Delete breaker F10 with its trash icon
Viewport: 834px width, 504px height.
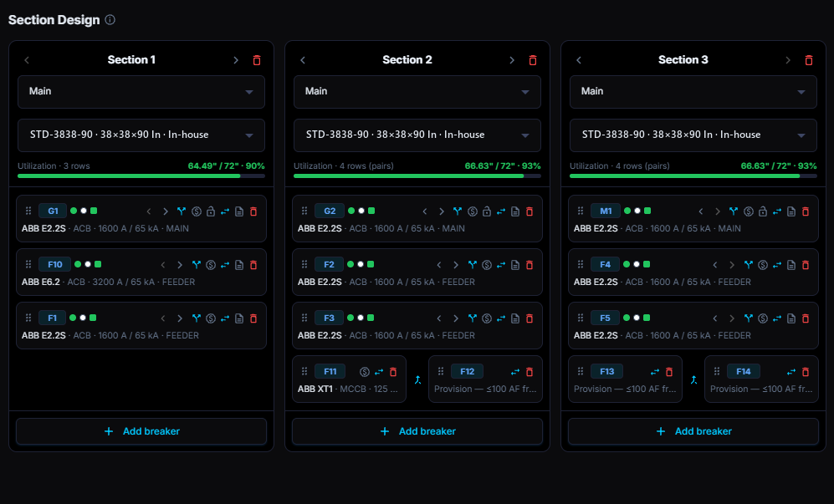pos(253,265)
